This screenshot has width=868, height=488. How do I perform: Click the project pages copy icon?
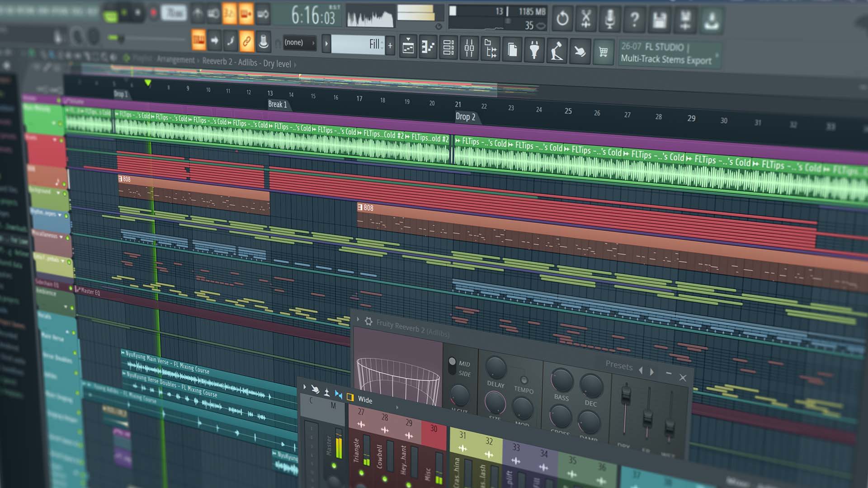coord(512,49)
